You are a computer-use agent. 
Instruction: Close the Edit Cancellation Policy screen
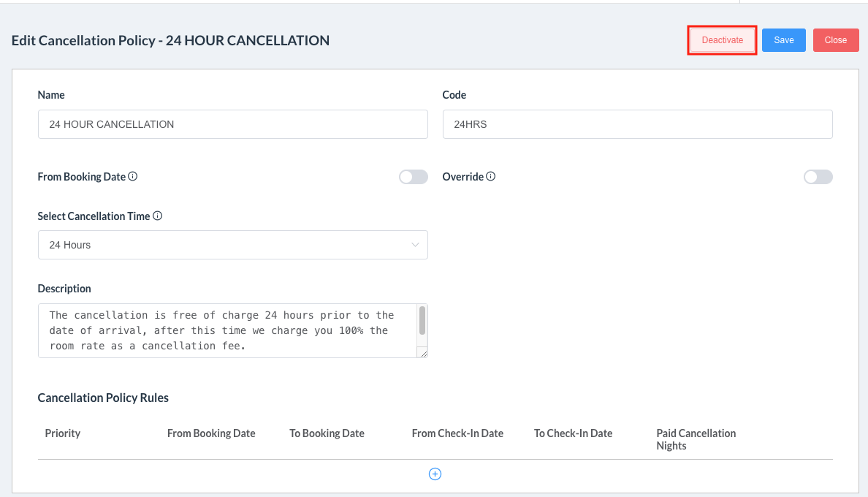835,39
